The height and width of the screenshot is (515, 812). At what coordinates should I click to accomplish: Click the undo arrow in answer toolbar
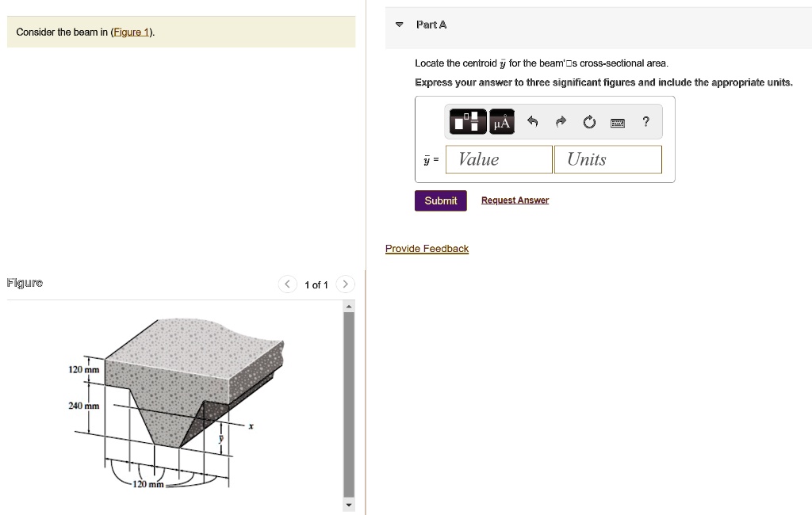click(533, 122)
